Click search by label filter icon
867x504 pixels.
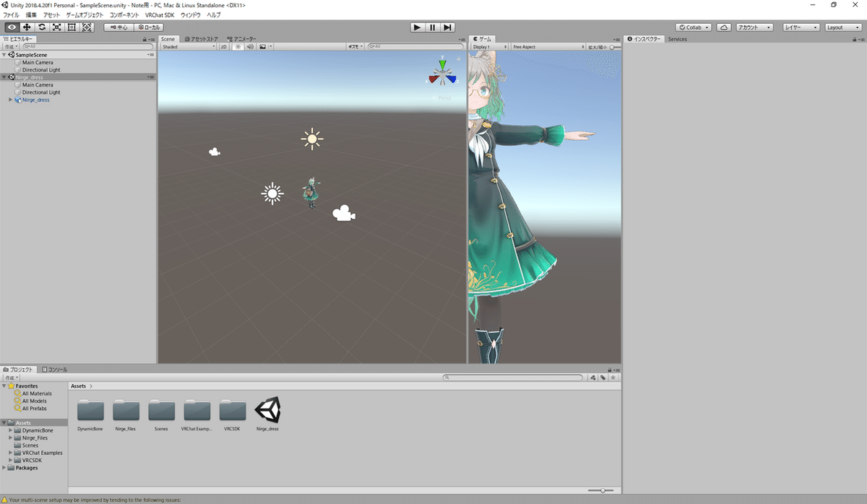[603, 378]
